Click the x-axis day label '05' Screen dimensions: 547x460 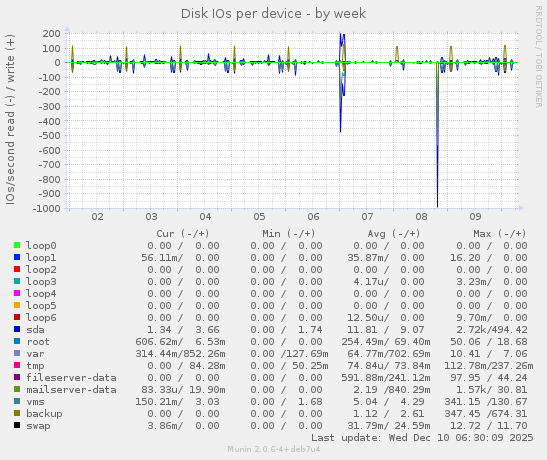pyautogui.click(x=259, y=217)
